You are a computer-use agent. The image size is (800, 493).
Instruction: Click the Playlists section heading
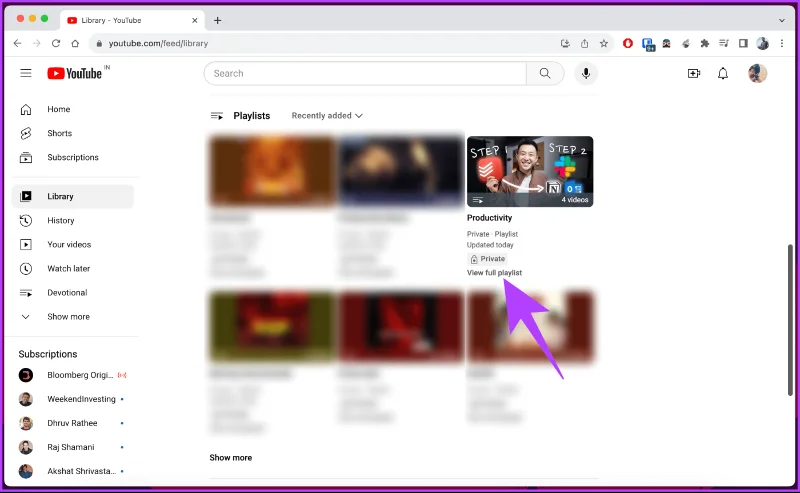tap(252, 116)
